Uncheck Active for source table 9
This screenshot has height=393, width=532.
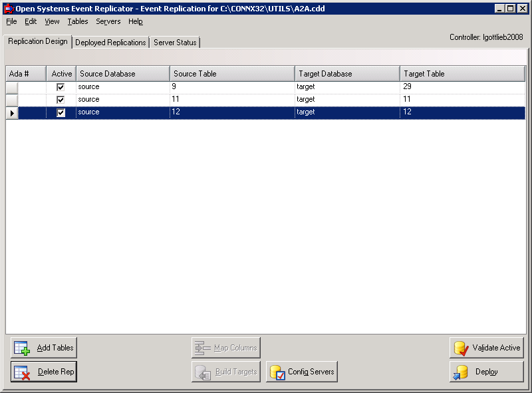click(x=61, y=86)
